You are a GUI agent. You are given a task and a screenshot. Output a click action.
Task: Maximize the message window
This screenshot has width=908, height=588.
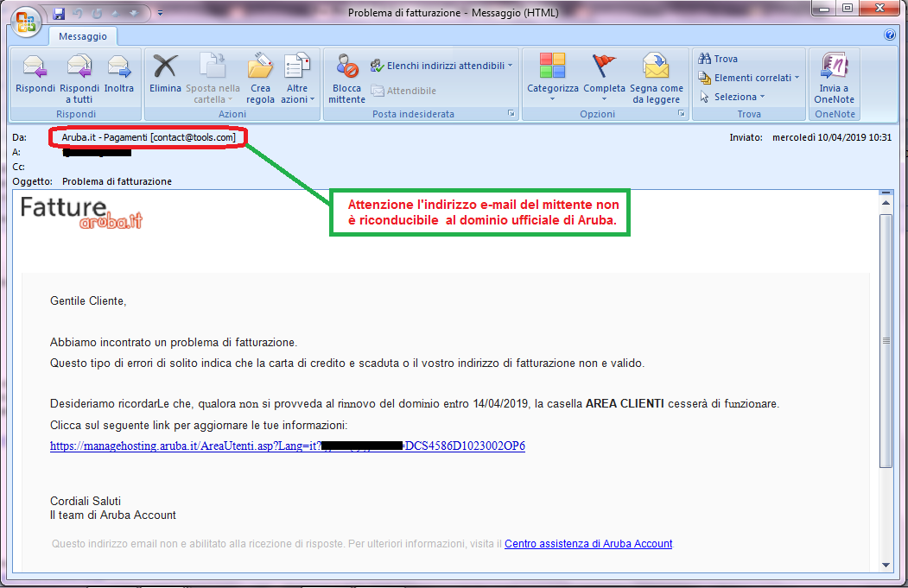coord(848,8)
